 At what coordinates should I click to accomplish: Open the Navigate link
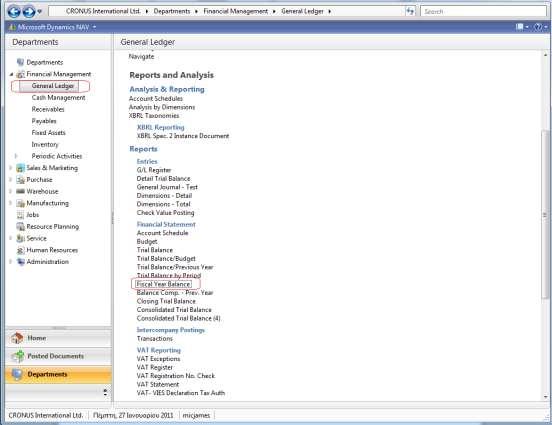(x=141, y=56)
